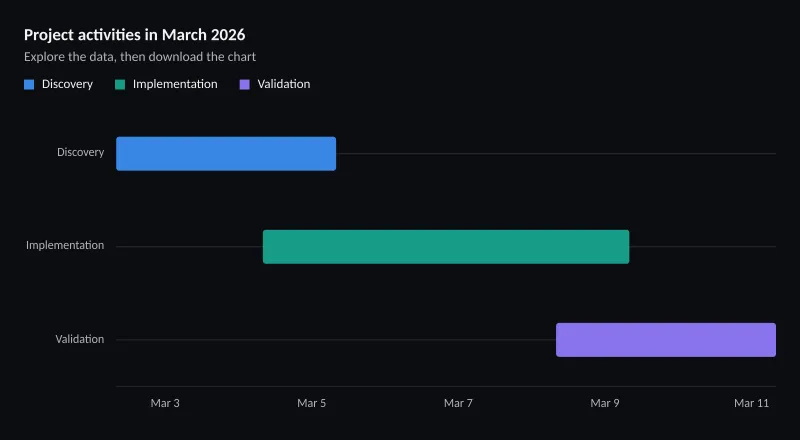Click the Mar 3 date tick label
800x440 pixels.
(165, 403)
